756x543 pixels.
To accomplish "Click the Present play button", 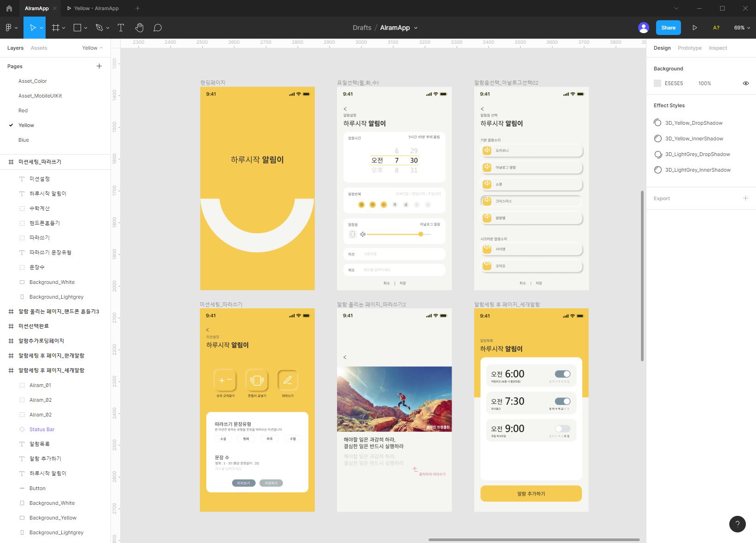I will click(695, 28).
